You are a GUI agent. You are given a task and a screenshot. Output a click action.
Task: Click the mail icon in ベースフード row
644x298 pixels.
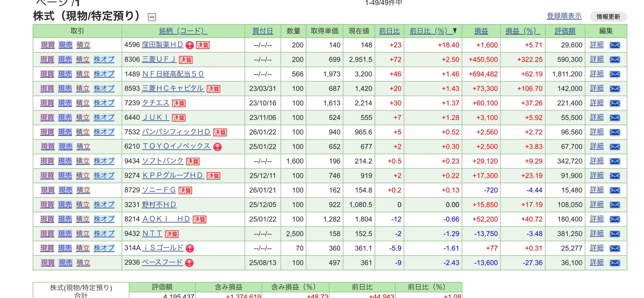(x=615, y=263)
